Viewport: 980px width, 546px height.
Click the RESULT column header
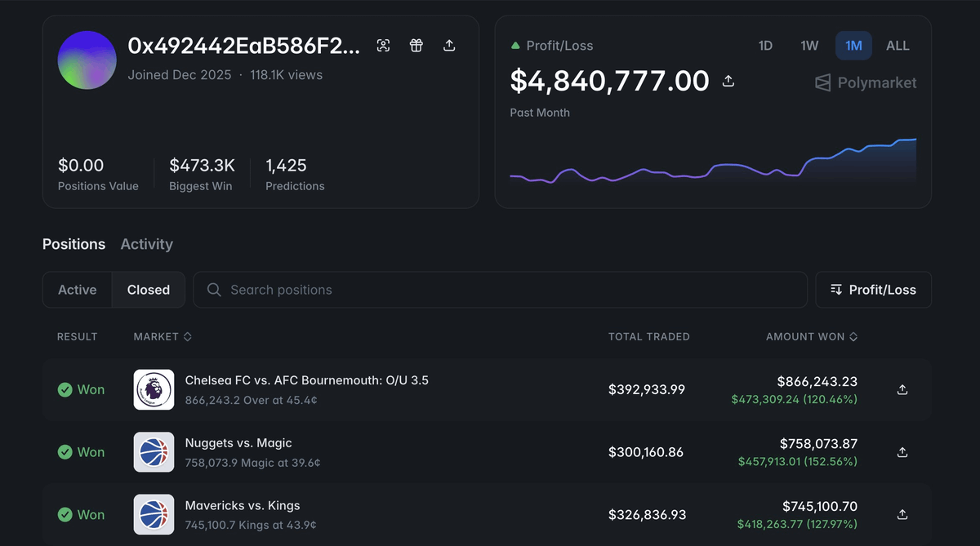[x=78, y=336]
